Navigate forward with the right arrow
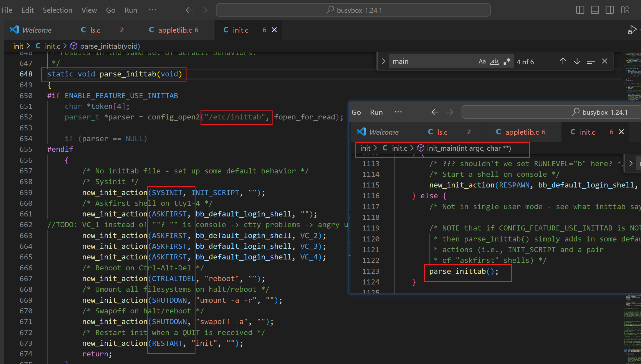The height and width of the screenshot is (364, 641). [x=204, y=10]
